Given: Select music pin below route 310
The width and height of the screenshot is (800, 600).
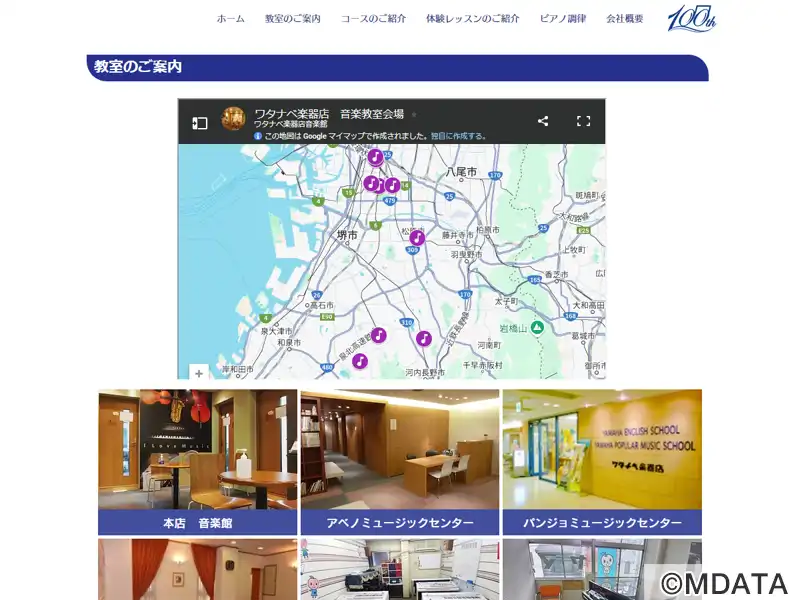Looking at the screenshot, I should tap(423, 338).
